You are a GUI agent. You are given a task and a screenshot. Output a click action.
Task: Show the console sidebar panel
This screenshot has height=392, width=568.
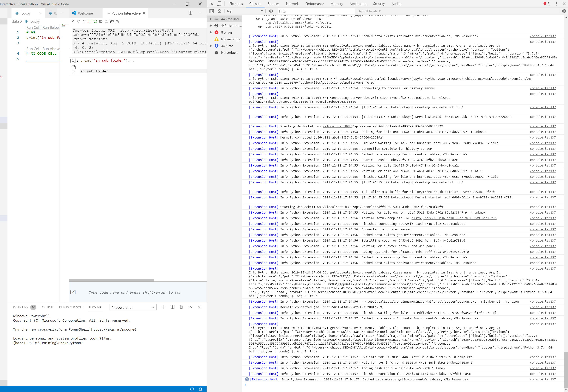(x=212, y=11)
